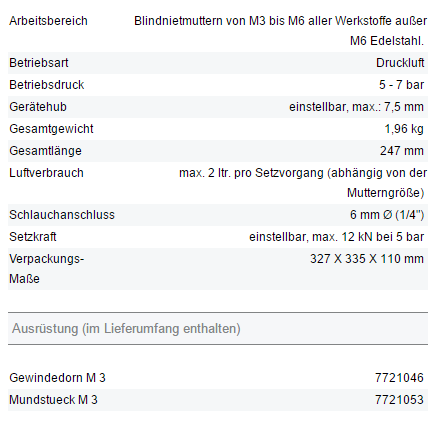The height and width of the screenshot is (421, 436).
Task: Click the Setzkraft label
Action: pos(33,237)
